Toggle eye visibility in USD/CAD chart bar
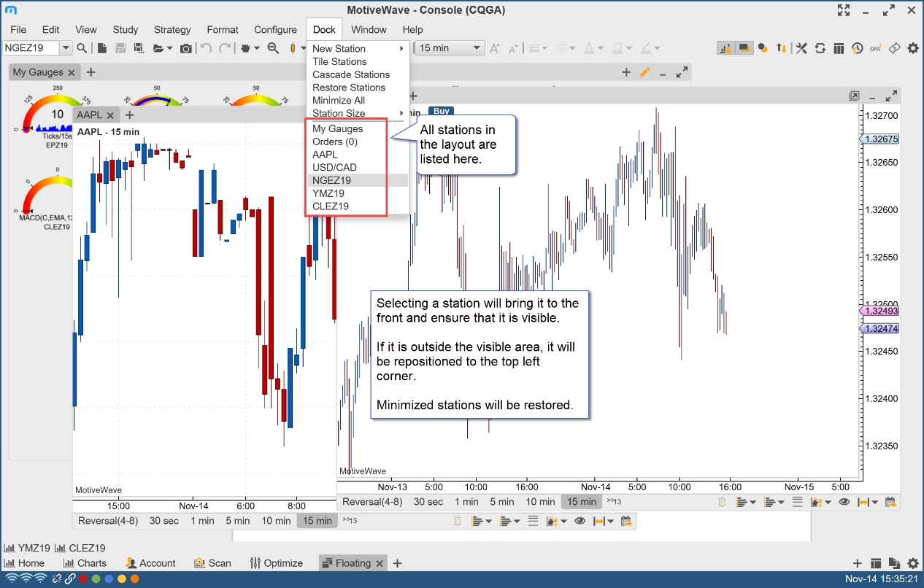The width and height of the screenshot is (924, 588). point(844,502)
